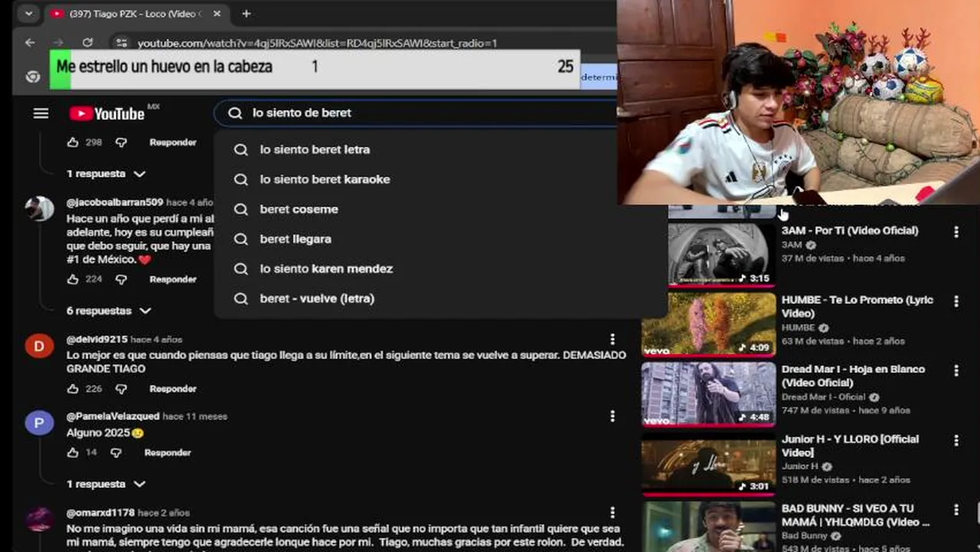This screenshot has width=980, height=552.
Task: Click the browser address bar URL
Action: (317, 43)
